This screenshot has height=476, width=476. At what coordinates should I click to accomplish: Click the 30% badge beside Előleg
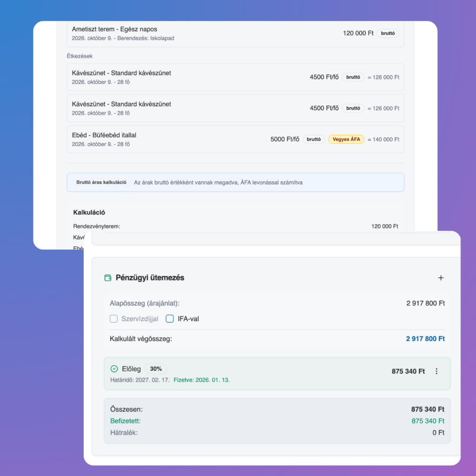(156, 369)
